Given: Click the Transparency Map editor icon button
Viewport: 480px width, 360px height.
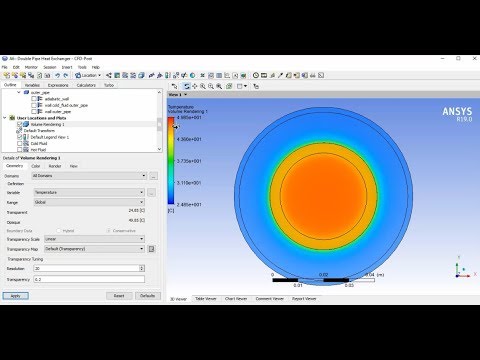Looking at the screenshot, I should tap(151, 249).
